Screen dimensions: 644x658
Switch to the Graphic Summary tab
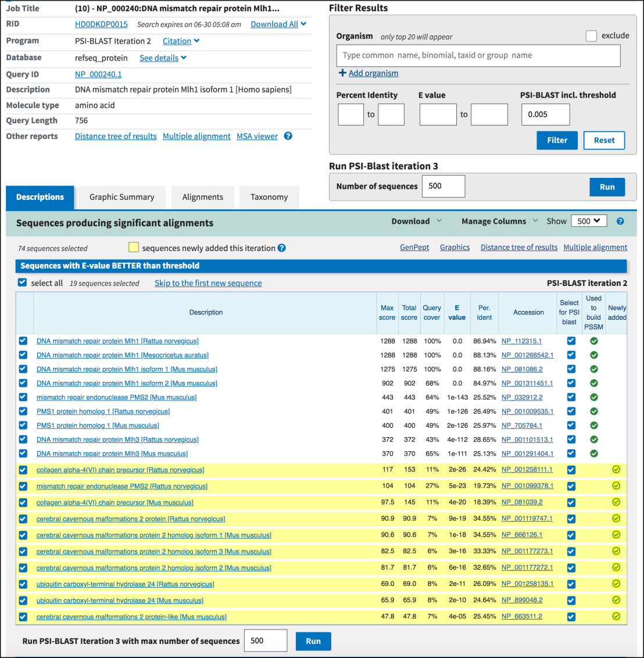coord(122,198)
